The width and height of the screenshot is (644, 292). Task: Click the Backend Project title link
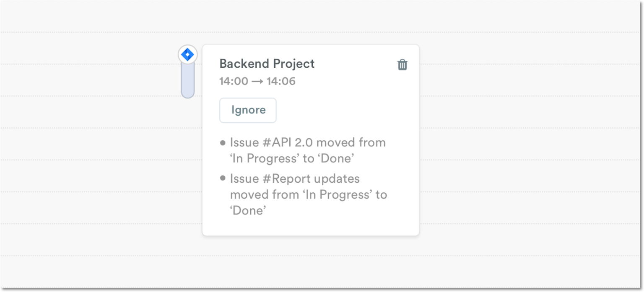(267, 64)
